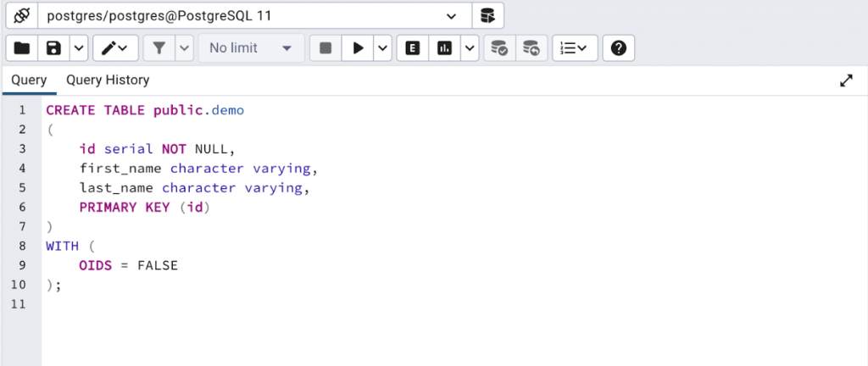
Task: Click the connection status icon
Action: point(22,15)
